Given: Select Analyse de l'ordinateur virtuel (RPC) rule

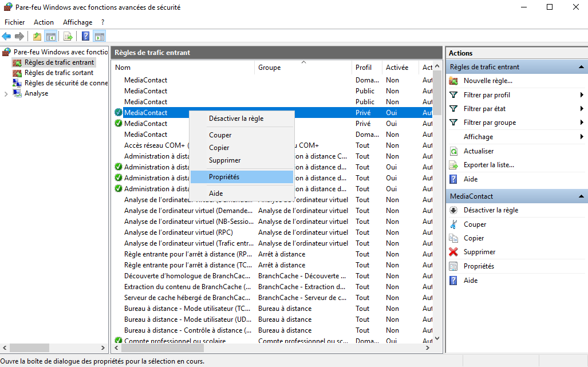Looking at the screenshot, I should pyautogui.click(x=179, y=232).
